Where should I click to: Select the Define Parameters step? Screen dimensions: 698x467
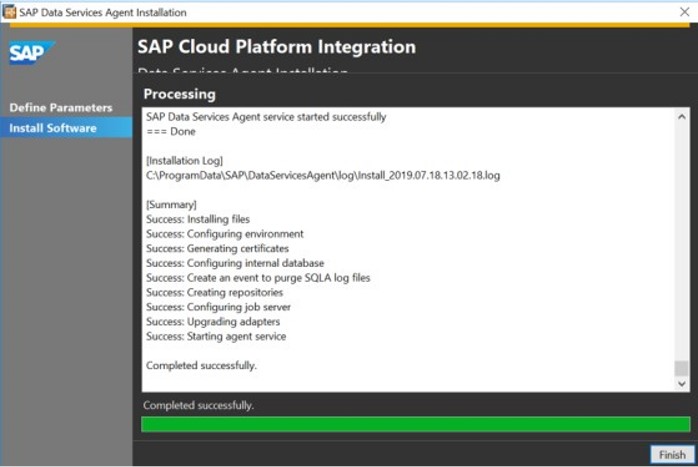tap(61, 107)
